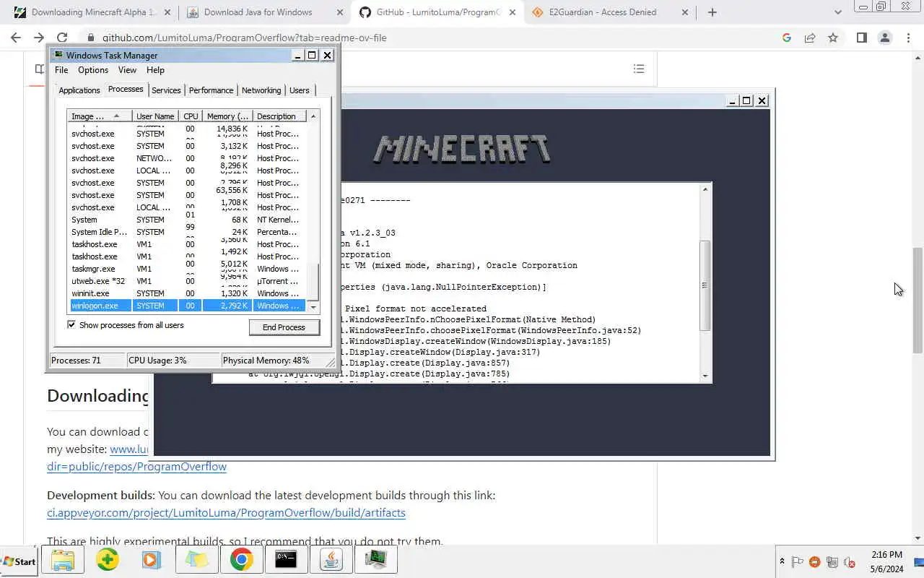Click Minecraft crash log scrollbar thumb
Image resolution: width=924 pixels, height=578 pixels.
point(705,285)
